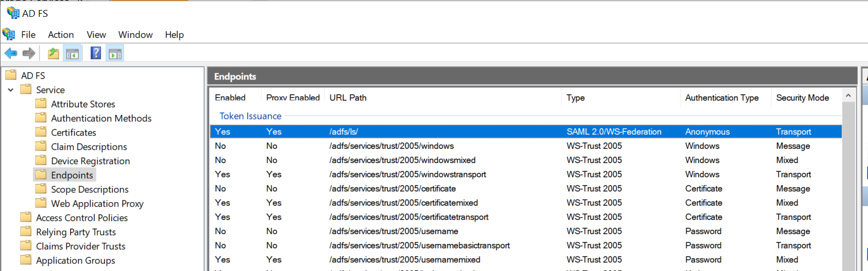The width and height of the screenshot is (868, 271).
Task: Select the certificatetransport endpoint URL
Action: [x=409, y=217]
